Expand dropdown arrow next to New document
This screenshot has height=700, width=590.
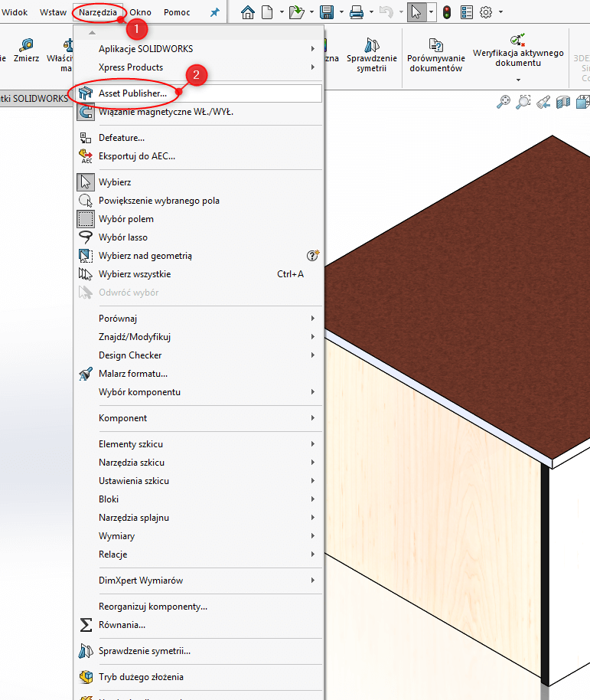[x=282, y=12]
